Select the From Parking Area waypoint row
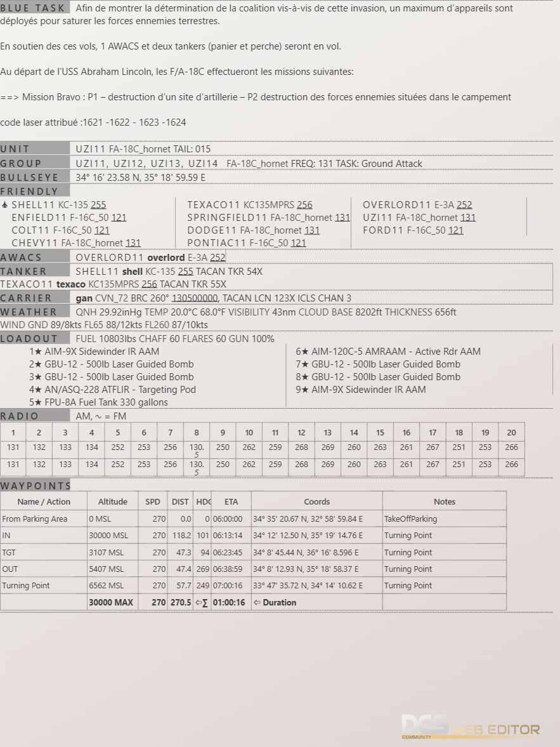The image size is (560, 747). point(253,519)
